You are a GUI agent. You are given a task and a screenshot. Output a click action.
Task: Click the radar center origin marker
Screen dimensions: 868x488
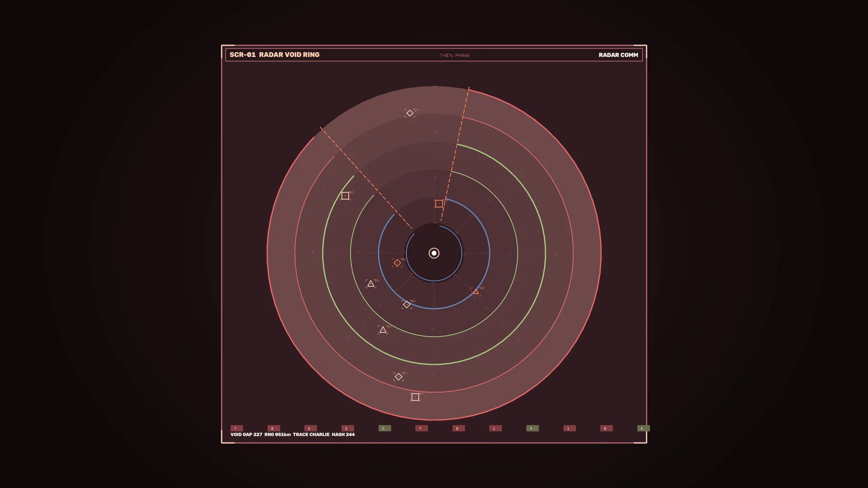(x=434, y=253)
